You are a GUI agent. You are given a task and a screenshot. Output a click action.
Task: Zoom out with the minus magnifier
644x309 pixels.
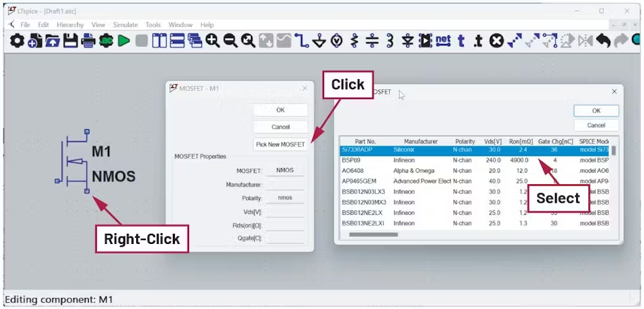click(230, 41)
